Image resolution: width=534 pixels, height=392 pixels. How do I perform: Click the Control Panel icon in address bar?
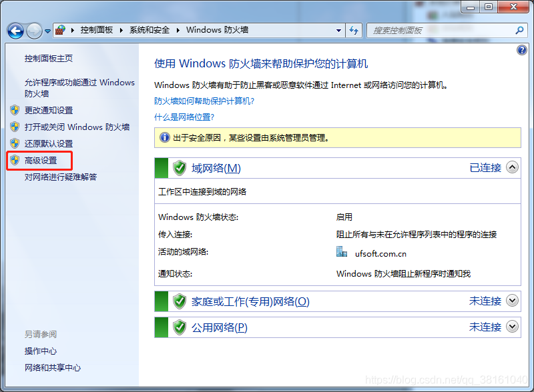pos(60,30)
